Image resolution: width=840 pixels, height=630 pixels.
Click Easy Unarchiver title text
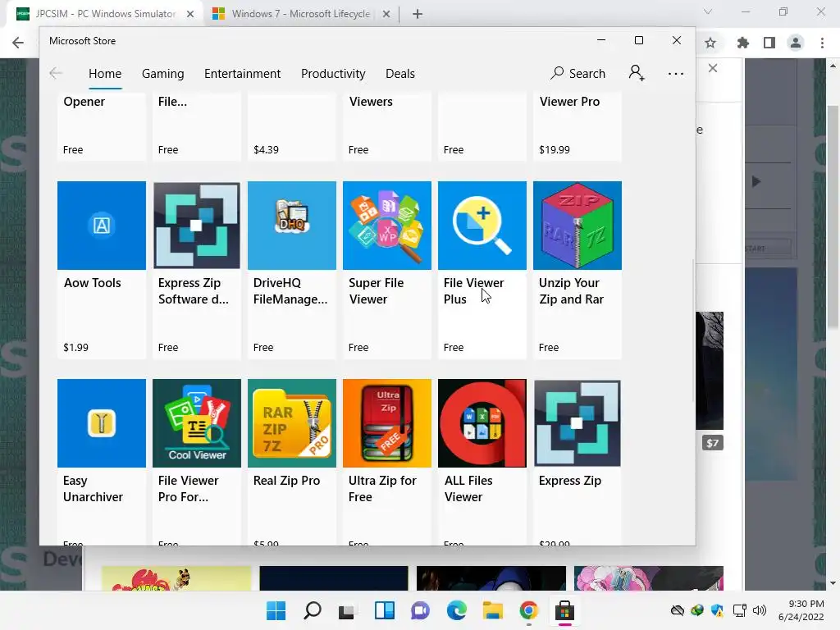point(94,489)
